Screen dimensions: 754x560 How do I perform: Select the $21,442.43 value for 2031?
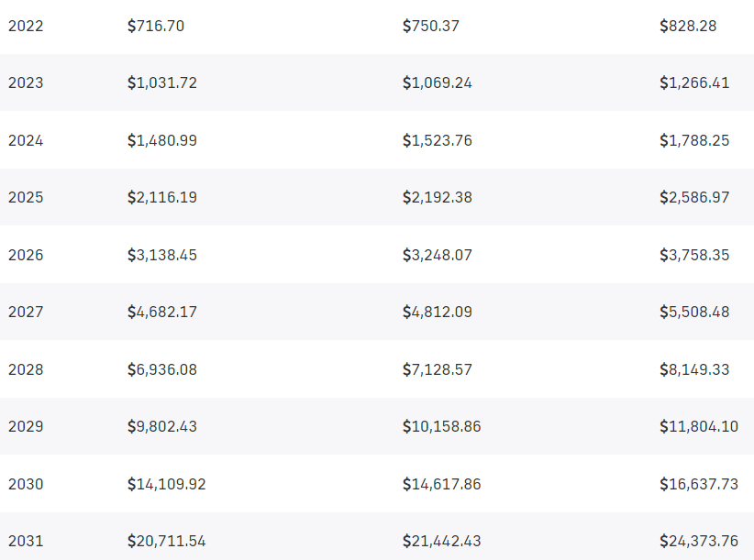click(x=441, y=542)
